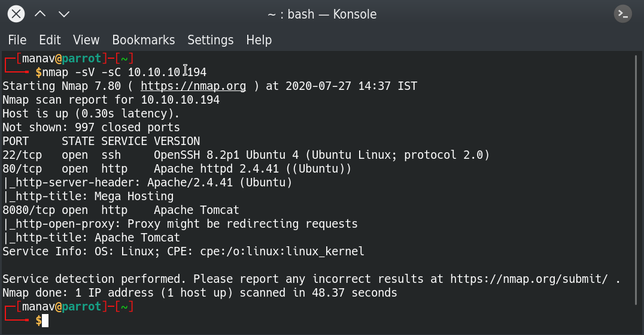The width and height of the screenshot is (644, 335).
Task: Follow the nmap.org/submit/ report link
Action: click(x=533, y=279)
